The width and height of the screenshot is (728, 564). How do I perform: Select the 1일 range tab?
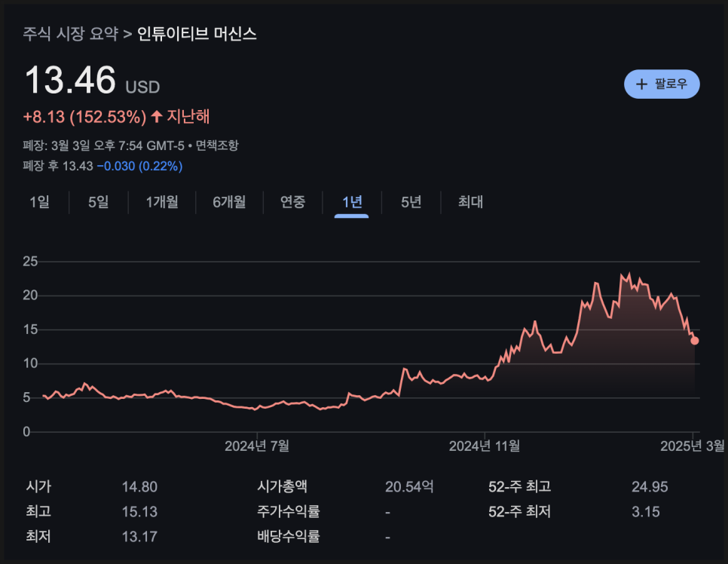[x=39, y=202]
